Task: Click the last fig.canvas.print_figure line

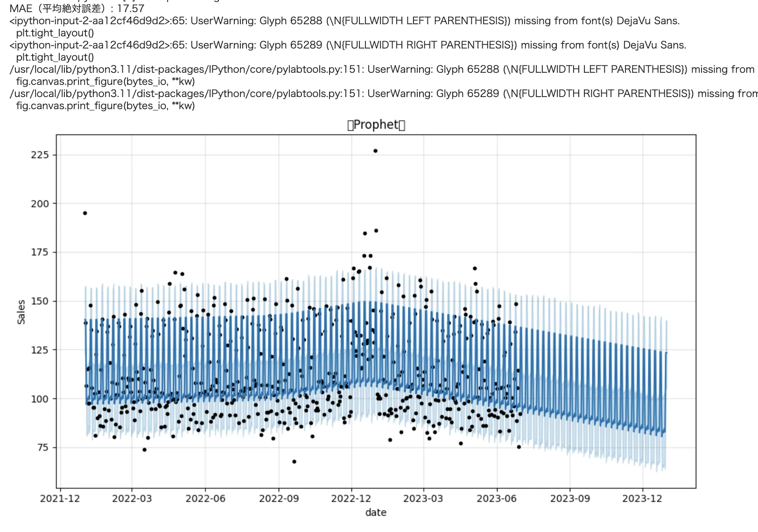Action: point(105,105)
